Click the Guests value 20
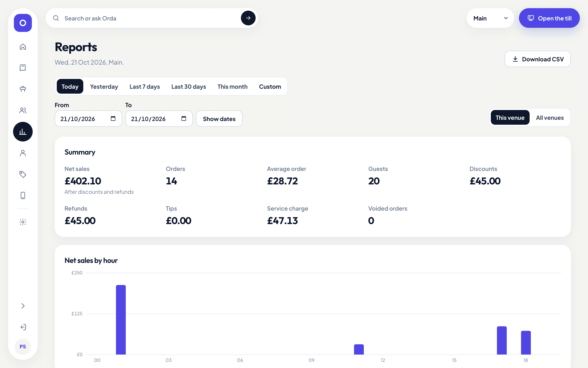Screen dimensions: 588x368 tap(374, 181)
